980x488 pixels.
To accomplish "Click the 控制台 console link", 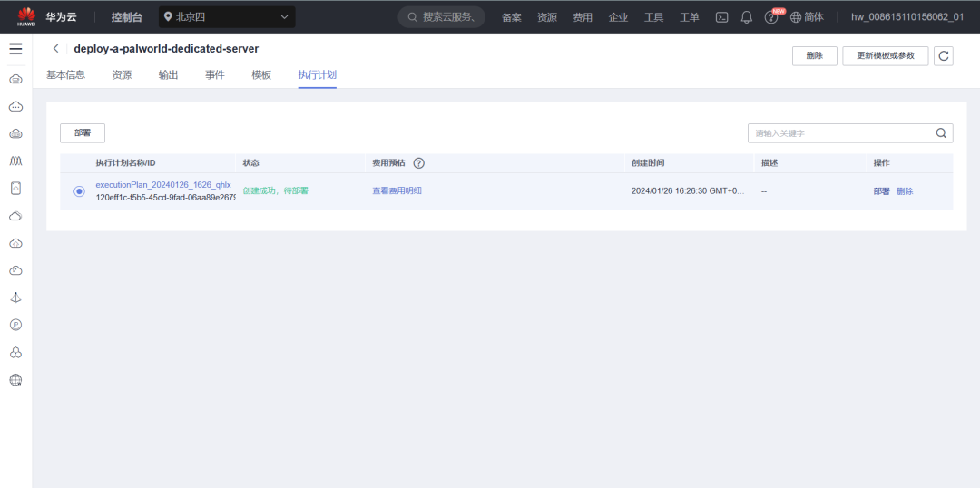I will (x=127, y=17).
